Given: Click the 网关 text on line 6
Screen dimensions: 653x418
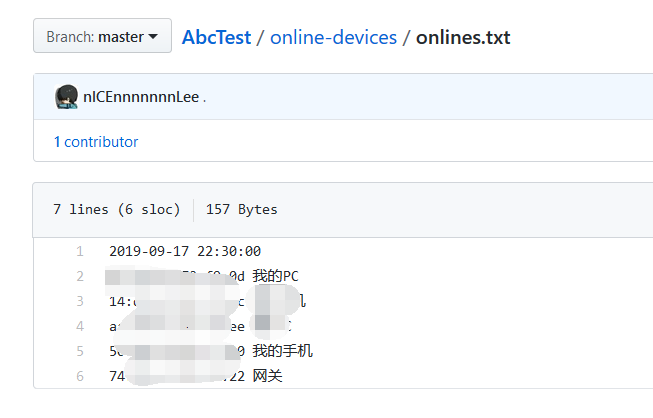Looking at the screenshot, I should pyautogui.click(x=267, y=376).
